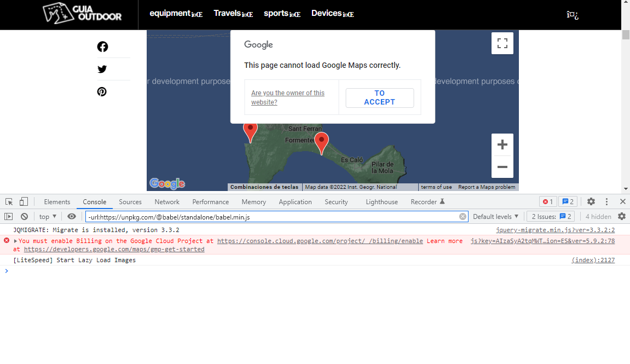Expand the Devices menu

(x=333, y=14)
